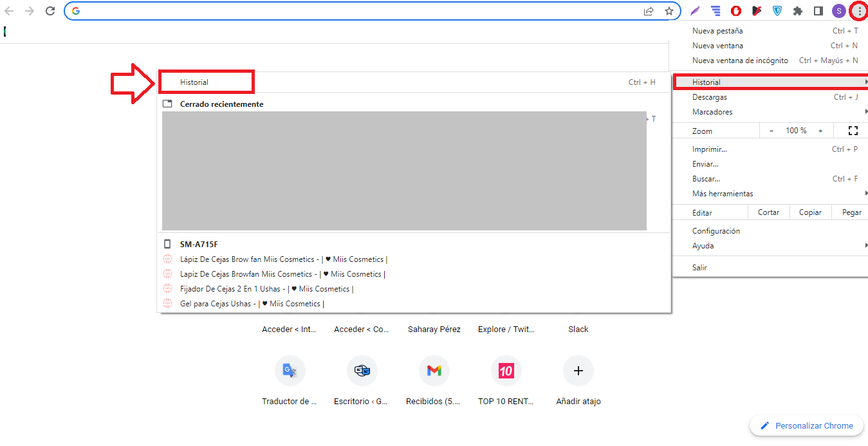The height and width of the screenshot is (446, 868).
Task: Click the Copiar button
Action: 810,212
